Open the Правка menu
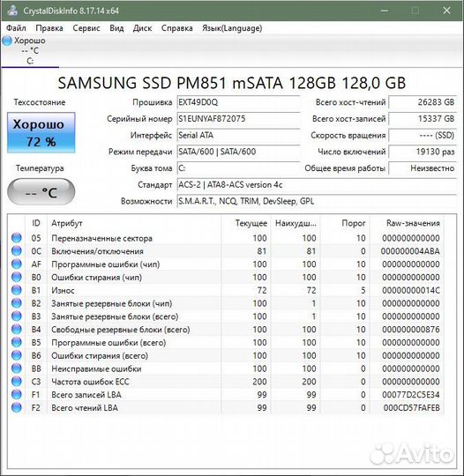464x476 pixels. point(49,28)
